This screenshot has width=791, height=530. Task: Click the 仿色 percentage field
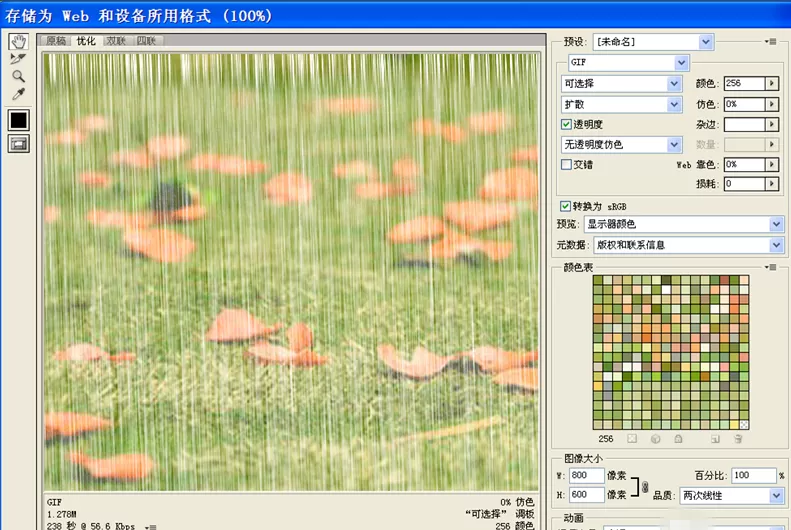coord(745,104)
